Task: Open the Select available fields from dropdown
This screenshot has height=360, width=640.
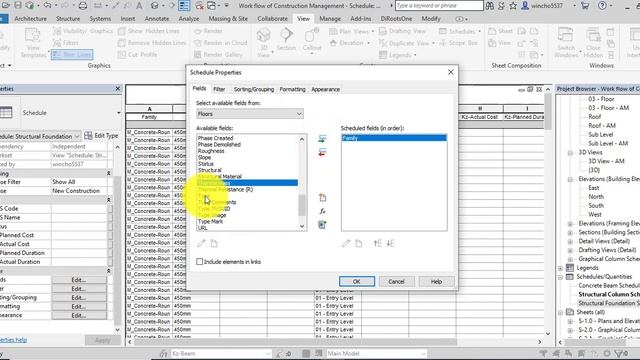Action: pos(249,114)
